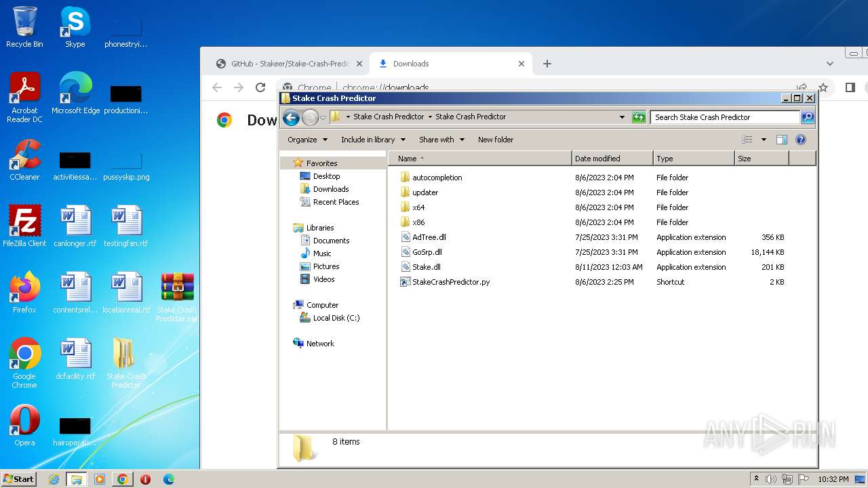Open Recent Places in navigation pane

pos(336,202)
